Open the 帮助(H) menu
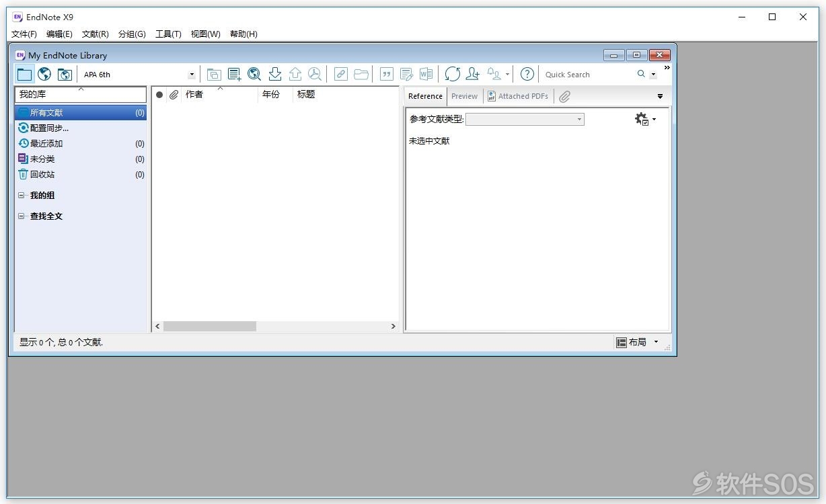Screen dimensions: 826x504 pos(243,34)
